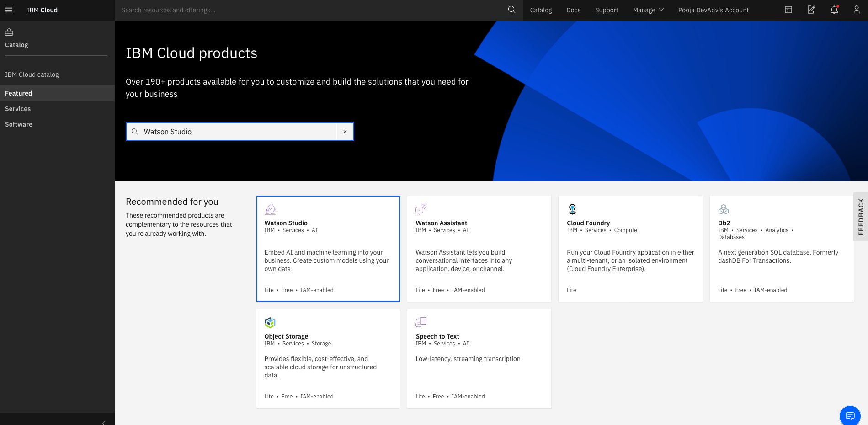This screenshot has height=425, width=868.
Task: Collapse the sidebar with the chevron
Action: pos(104,423)
